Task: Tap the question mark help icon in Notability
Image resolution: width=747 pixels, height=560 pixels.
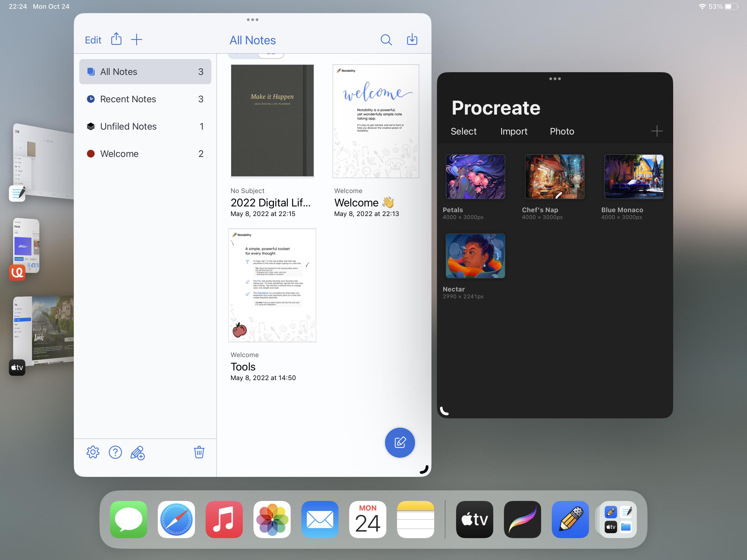Action: click(x=115, y=453)
